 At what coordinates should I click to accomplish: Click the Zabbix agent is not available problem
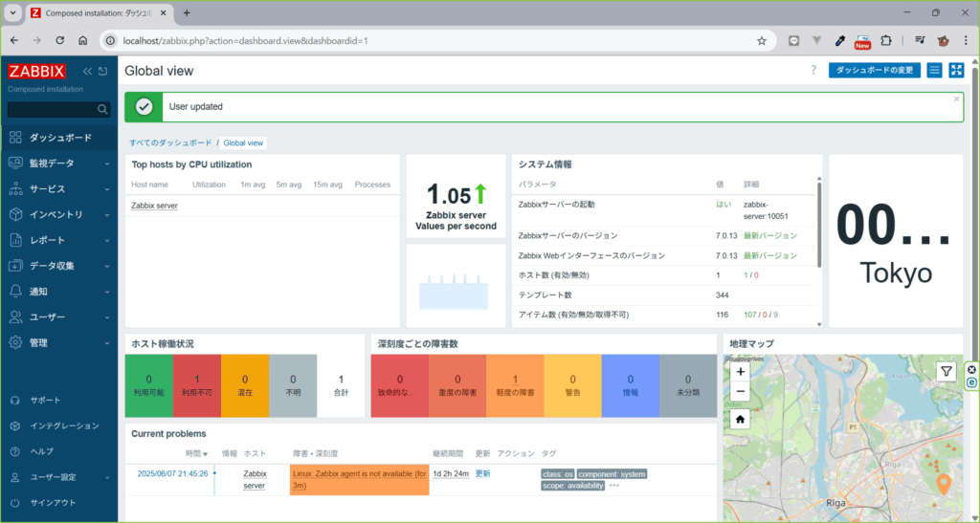(360, 479)
